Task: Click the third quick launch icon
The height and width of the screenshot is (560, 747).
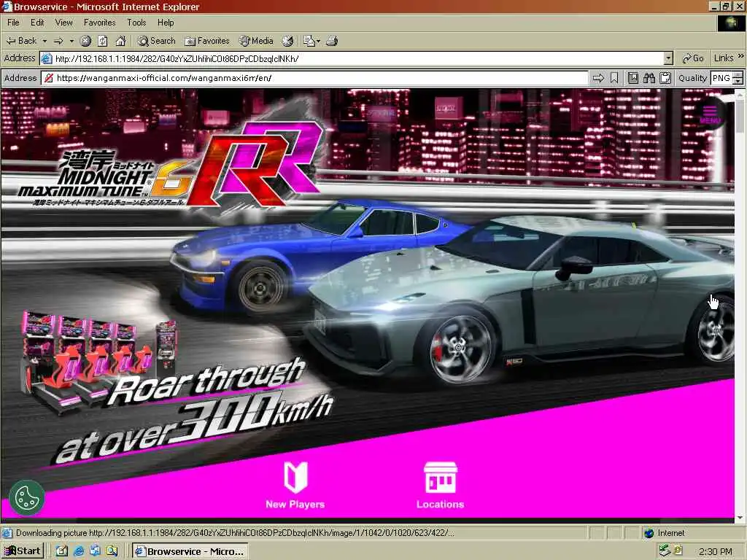Action: tap(95, 551)
